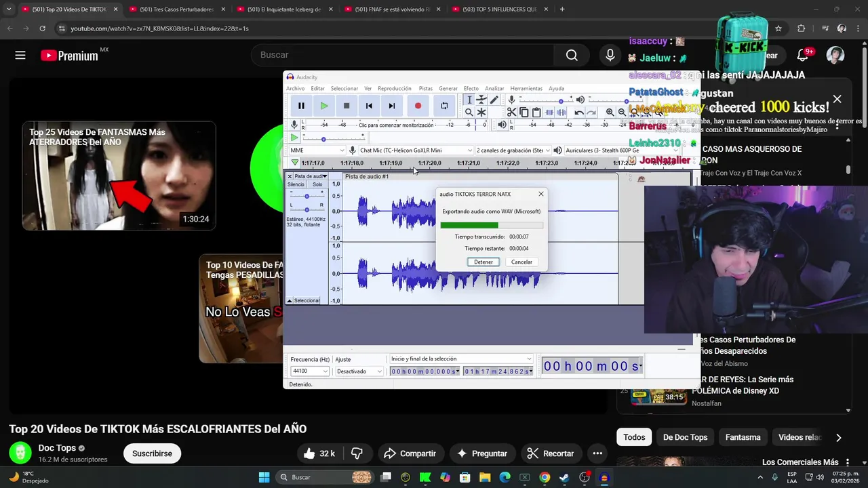
Task: Silence the audio selection
Action: tap(562, 113)
